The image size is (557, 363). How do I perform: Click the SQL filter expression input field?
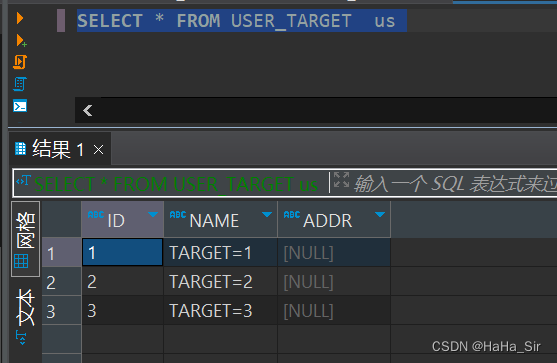coord(455,184)
